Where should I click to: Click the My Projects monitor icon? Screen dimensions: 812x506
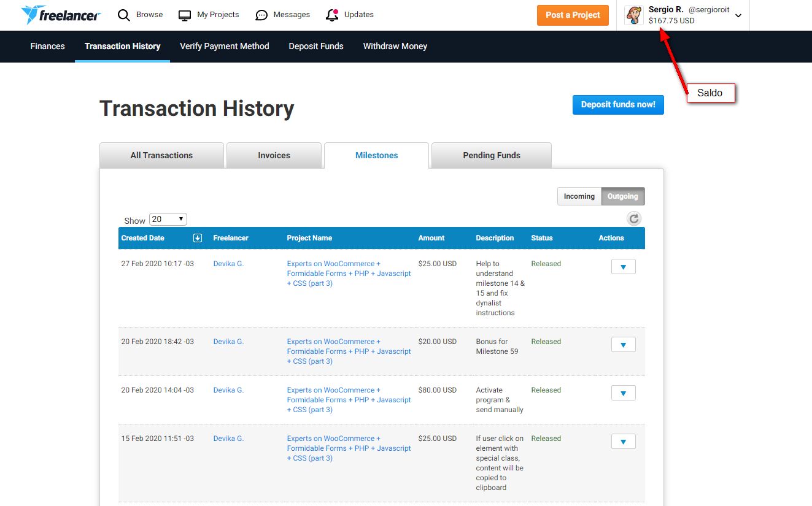185,15
